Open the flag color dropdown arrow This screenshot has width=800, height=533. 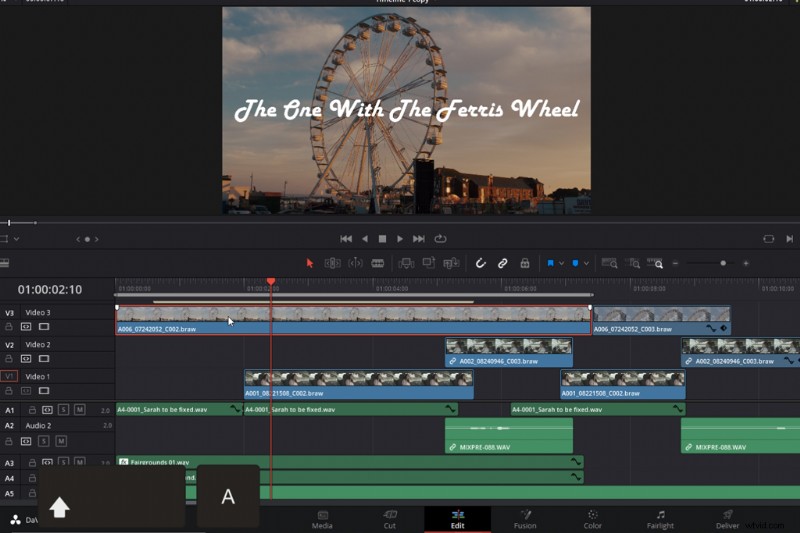[561, 264]
